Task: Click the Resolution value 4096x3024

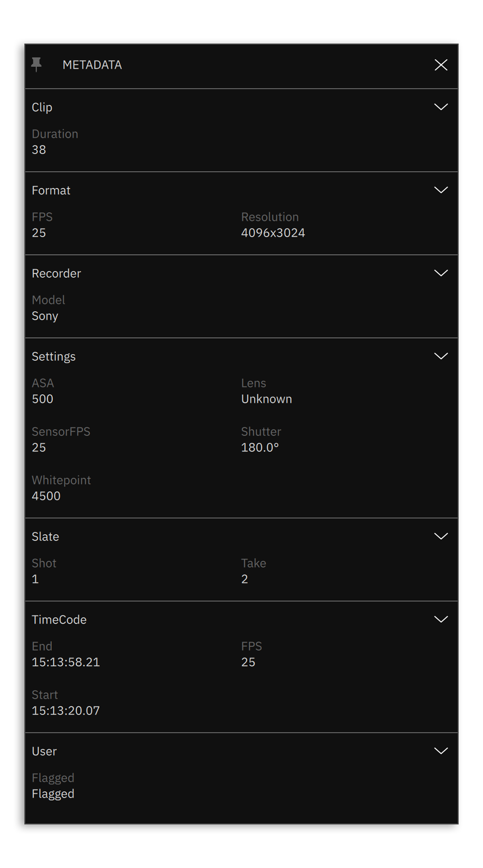Action: pos(273,233)
